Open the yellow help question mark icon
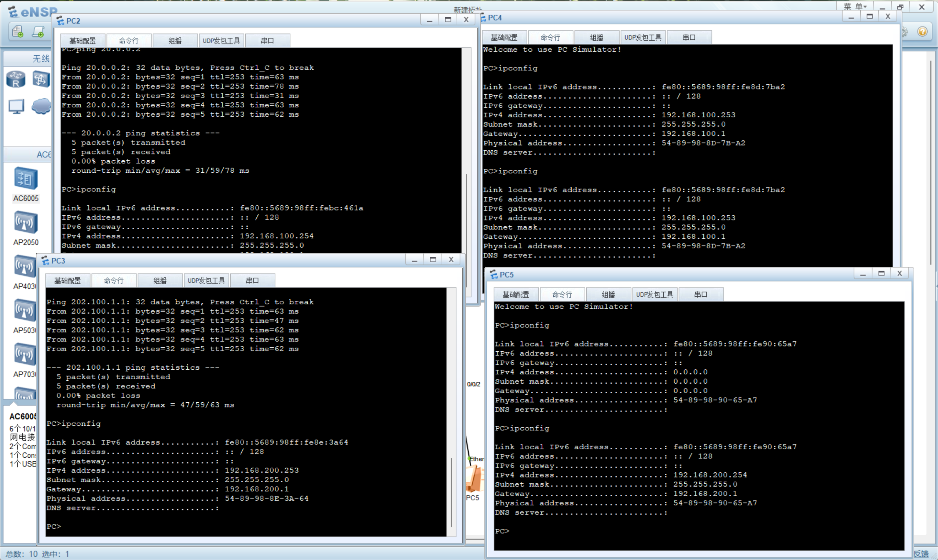 (x=922, y=31)
